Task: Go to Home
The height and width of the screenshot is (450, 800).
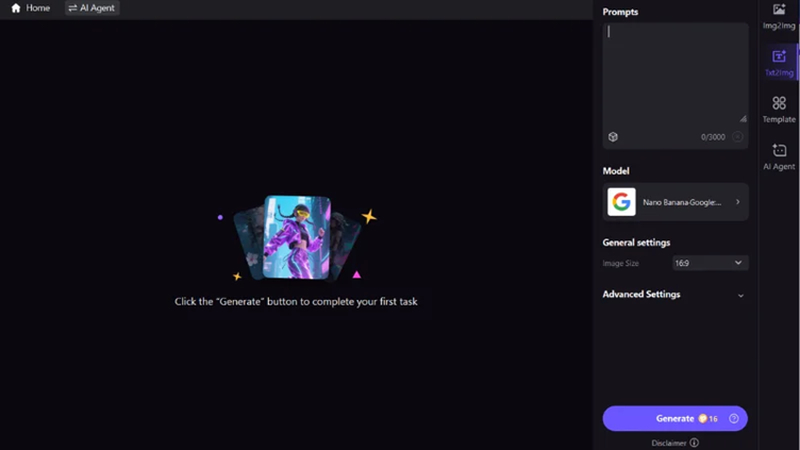Action: click(31, 8)
